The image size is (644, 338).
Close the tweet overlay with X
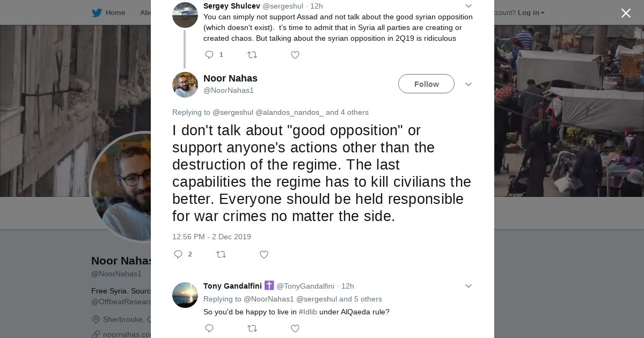click(626, 13)
